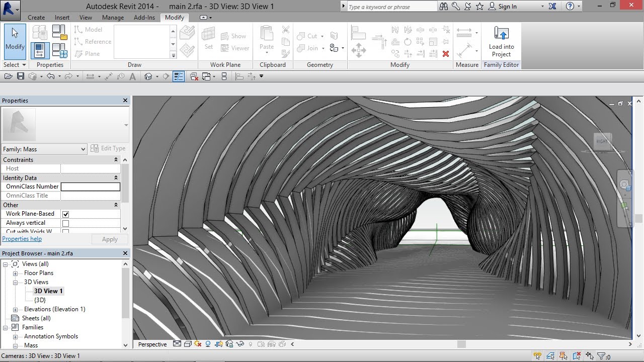Switch to the Insert ribbon tab
644x362 pixels.
pos(62,18)
